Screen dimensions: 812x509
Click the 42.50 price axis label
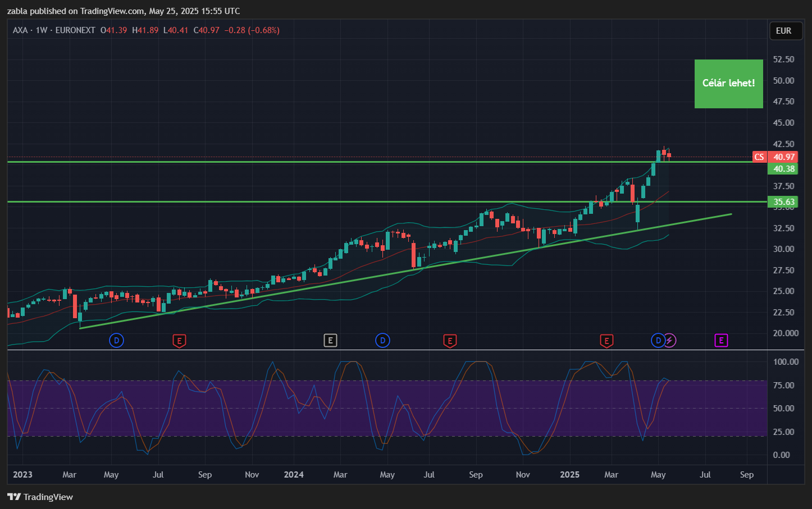pyautogui.click(x=784, y=144)
